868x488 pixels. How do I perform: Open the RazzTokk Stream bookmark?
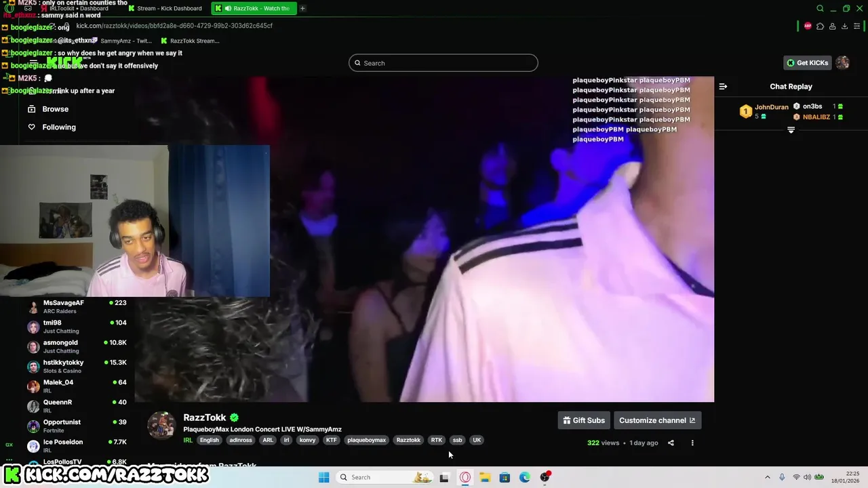190,41
